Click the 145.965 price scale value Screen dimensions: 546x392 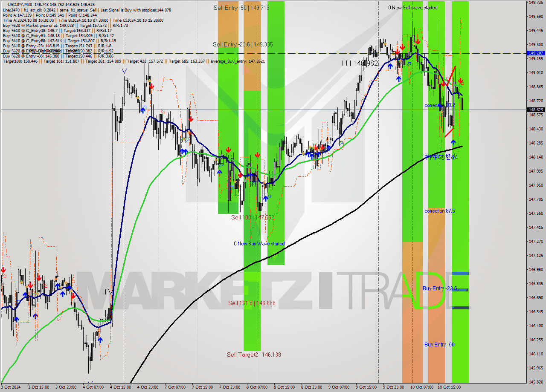click(536, 368)
